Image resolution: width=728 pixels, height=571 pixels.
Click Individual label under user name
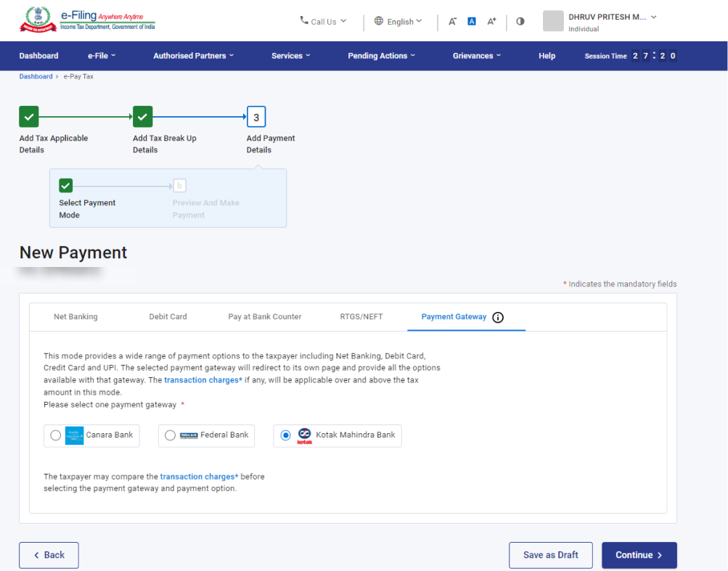tap(584, 29)
